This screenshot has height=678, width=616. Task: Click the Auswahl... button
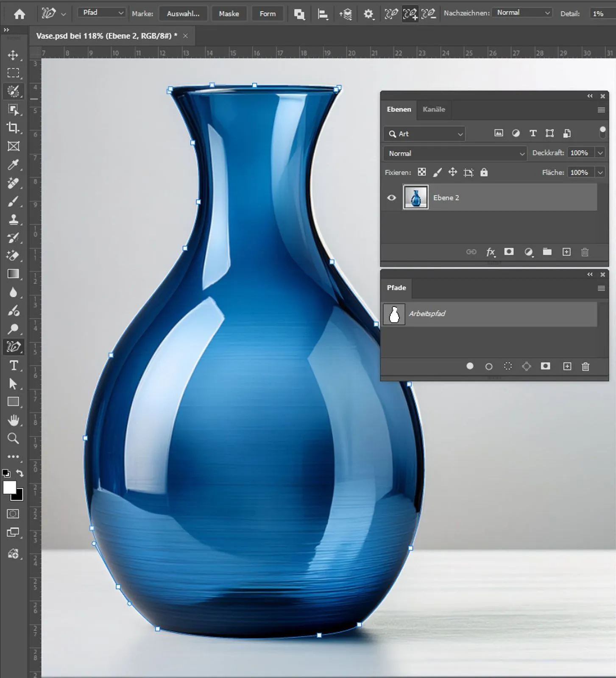pos(183,14)
